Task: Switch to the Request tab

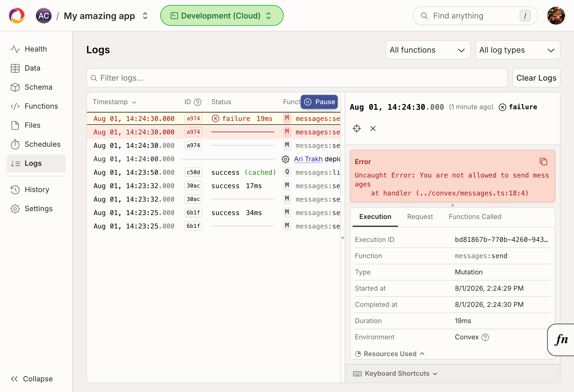Action: click(420, 217)
